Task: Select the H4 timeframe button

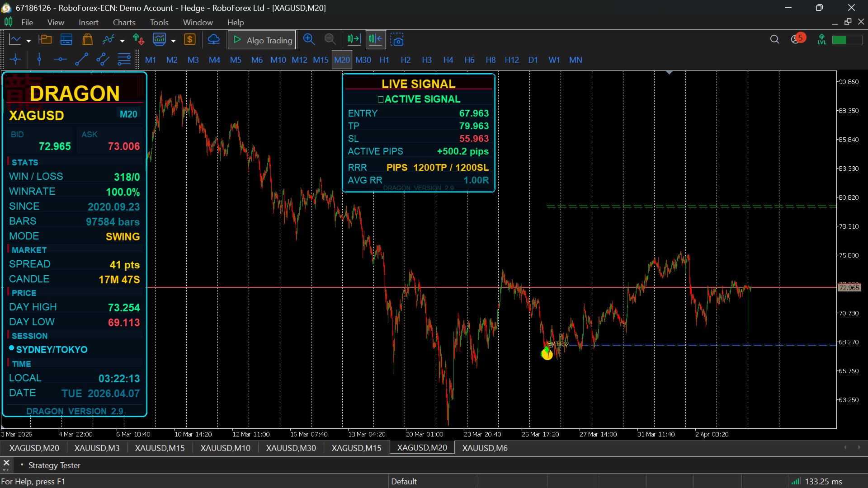Action: click(448, 60)
